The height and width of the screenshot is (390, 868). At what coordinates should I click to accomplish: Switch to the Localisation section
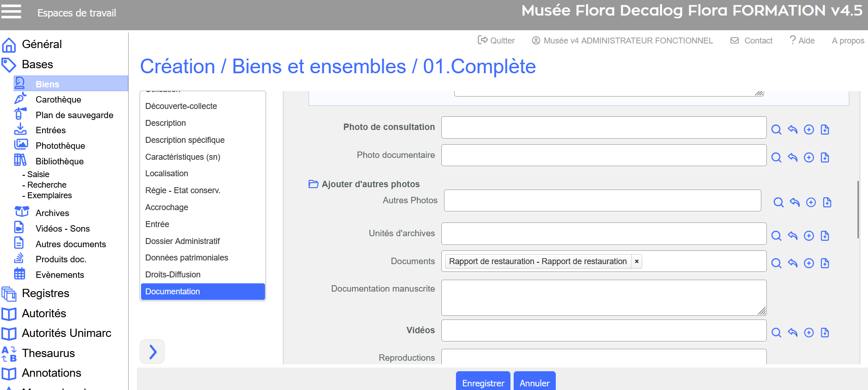tap(167, 173)
